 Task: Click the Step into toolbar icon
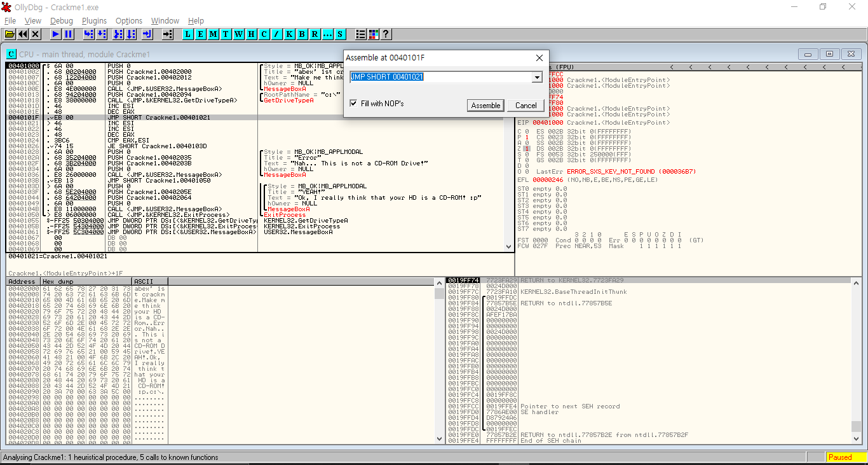click(x=89, y=34)
